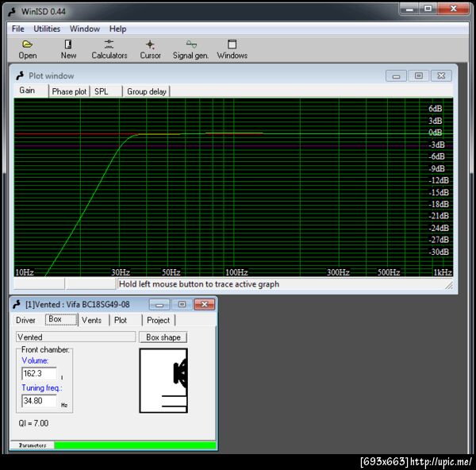Open the Window menu
This screenshot has height=470, width=476.
(85, 29)
